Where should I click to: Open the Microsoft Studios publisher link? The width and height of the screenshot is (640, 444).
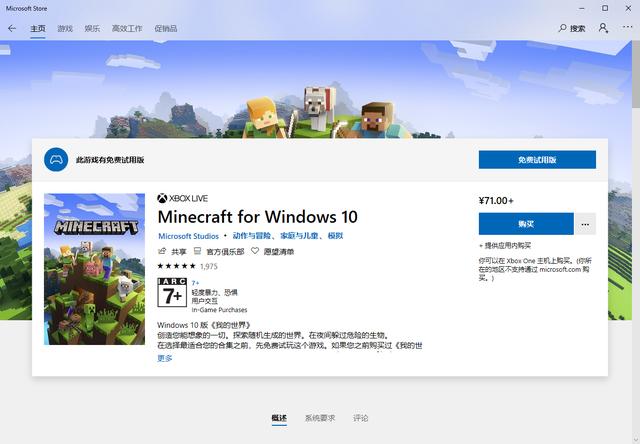tap(188, 236)
